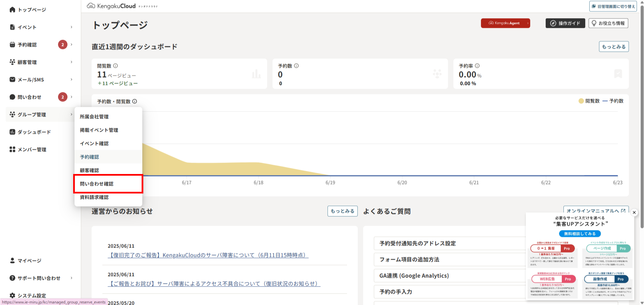Click the メンバー管理 grid icon

pyautogui.click(x=12, y=149)
